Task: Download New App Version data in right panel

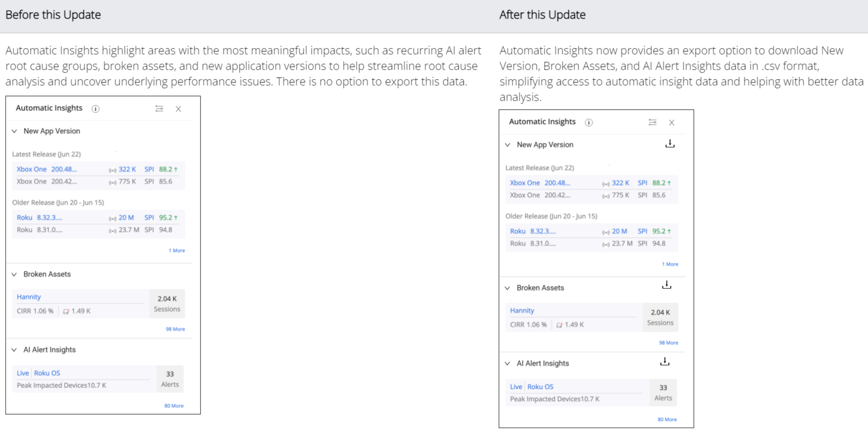Action: (x=670, y=144)
